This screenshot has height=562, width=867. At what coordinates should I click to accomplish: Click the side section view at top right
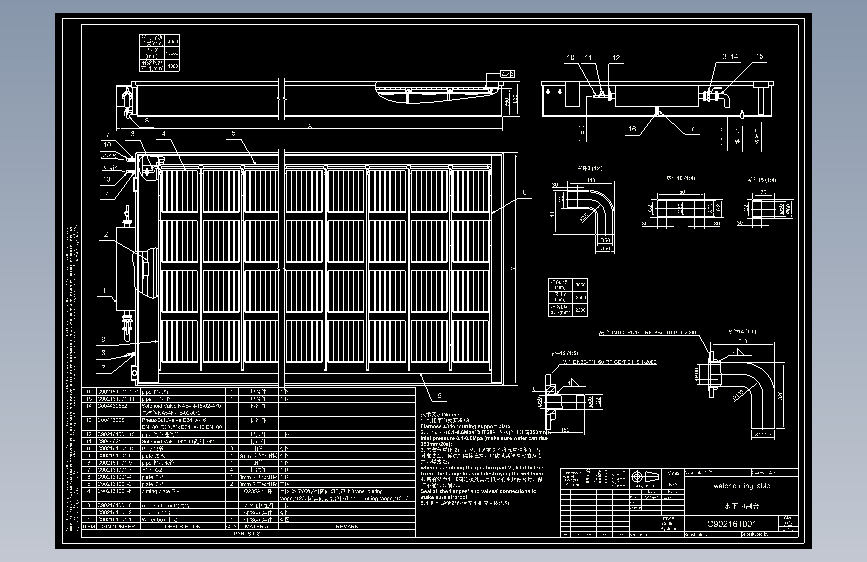pos(658,100)
